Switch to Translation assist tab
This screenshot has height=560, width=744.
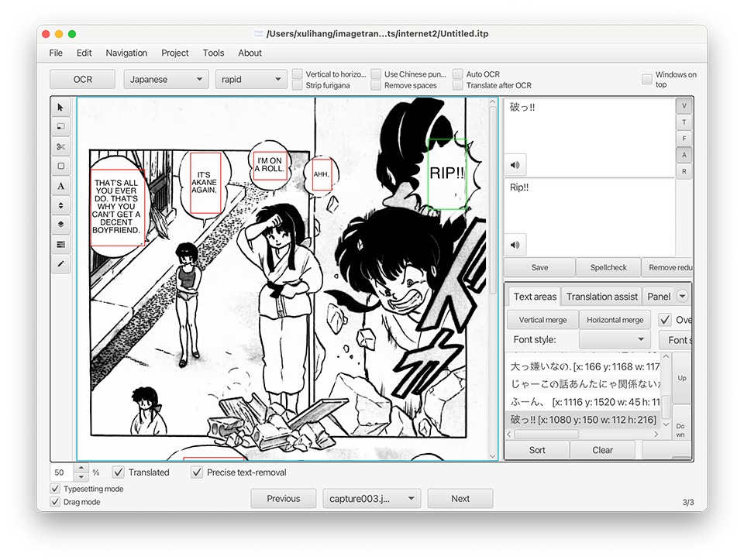(601, 297)
